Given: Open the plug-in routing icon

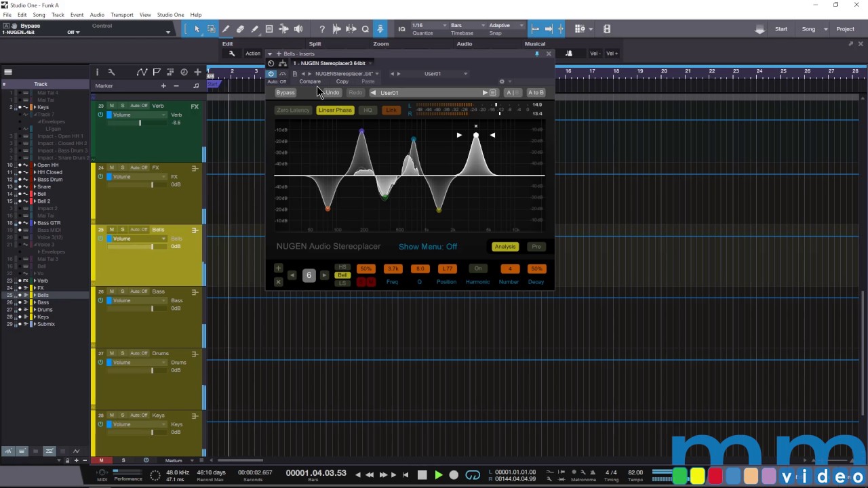Looking at the screenshot, I should [x=282, y=63].
